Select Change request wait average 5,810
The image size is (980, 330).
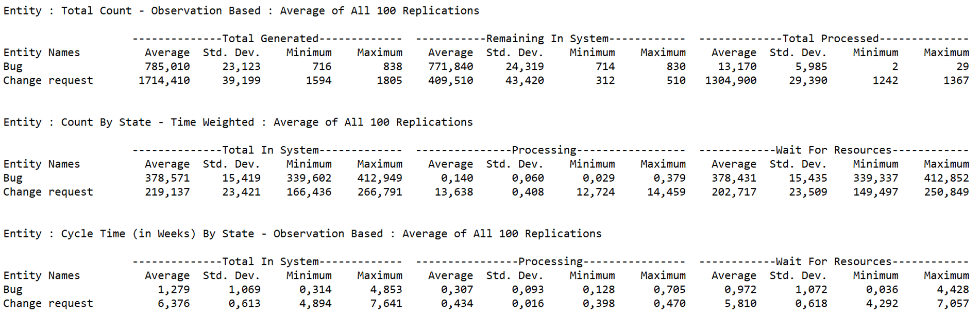(740, 304)
